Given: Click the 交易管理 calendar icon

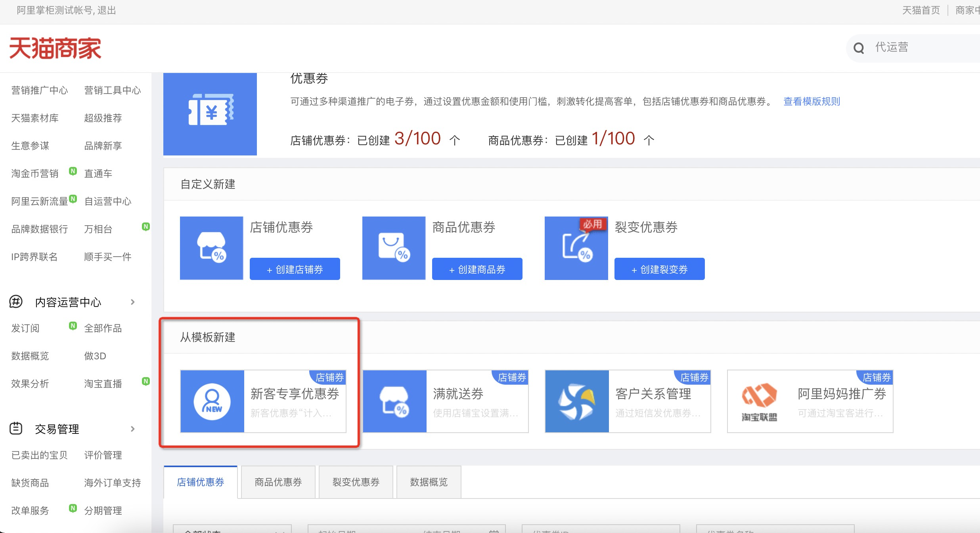Looking at the screenshot, I should coord(16,429).
